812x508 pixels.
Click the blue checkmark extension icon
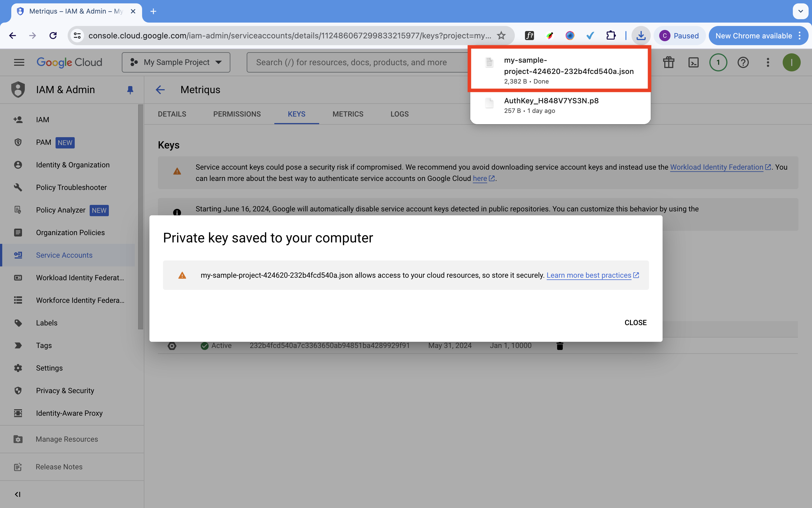point(590,36)
